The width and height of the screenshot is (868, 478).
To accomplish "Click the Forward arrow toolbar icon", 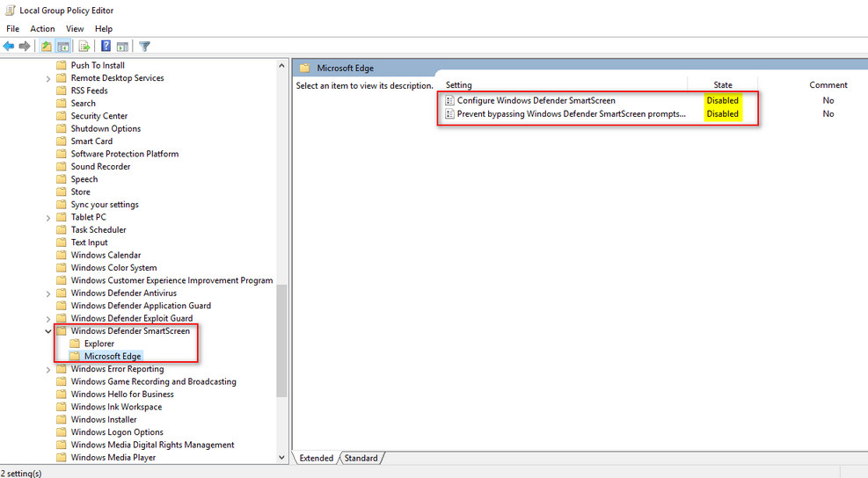I will [x=25, y=47].
